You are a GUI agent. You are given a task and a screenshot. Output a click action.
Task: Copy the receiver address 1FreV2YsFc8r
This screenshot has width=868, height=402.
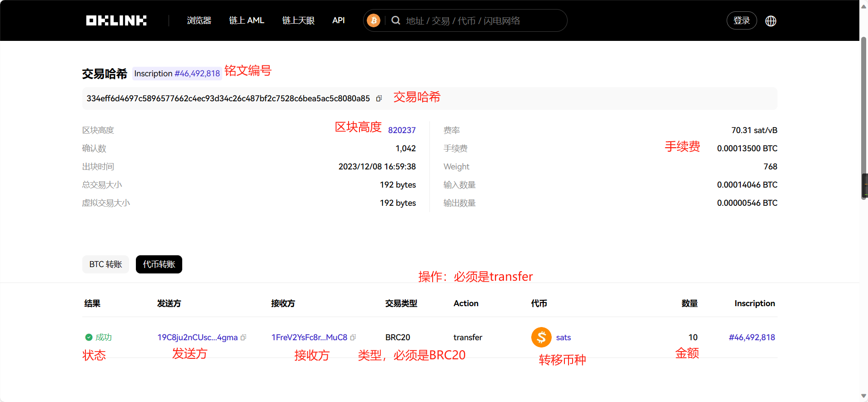[353, 337]
